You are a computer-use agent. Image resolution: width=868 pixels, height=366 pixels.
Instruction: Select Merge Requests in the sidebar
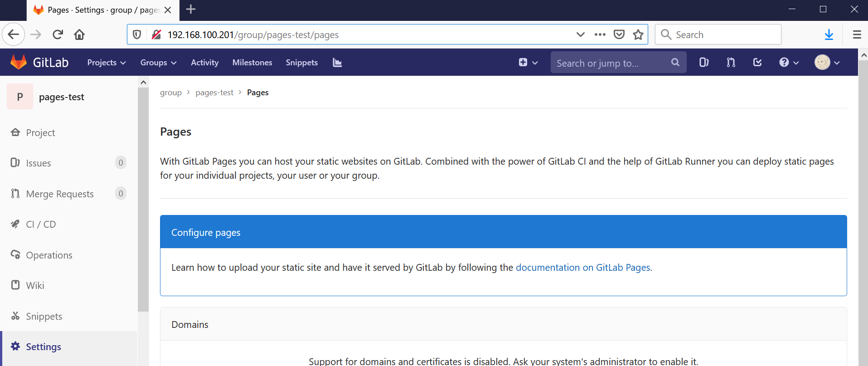(x=69, y=194)
